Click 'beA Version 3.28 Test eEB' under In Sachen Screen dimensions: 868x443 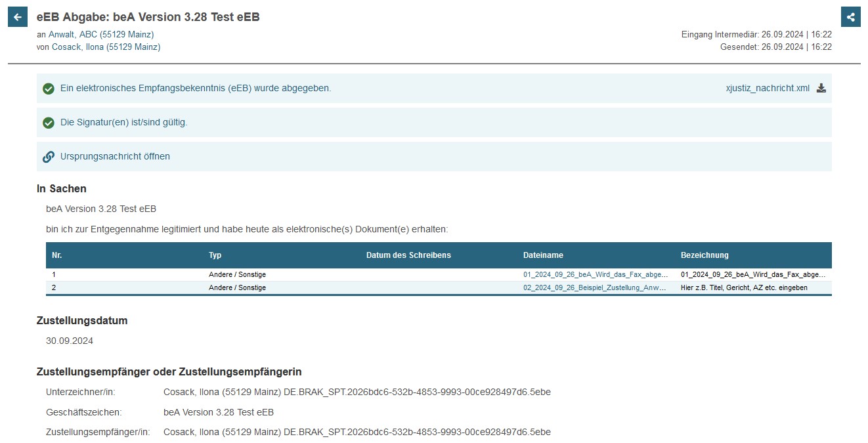[101, 209]
